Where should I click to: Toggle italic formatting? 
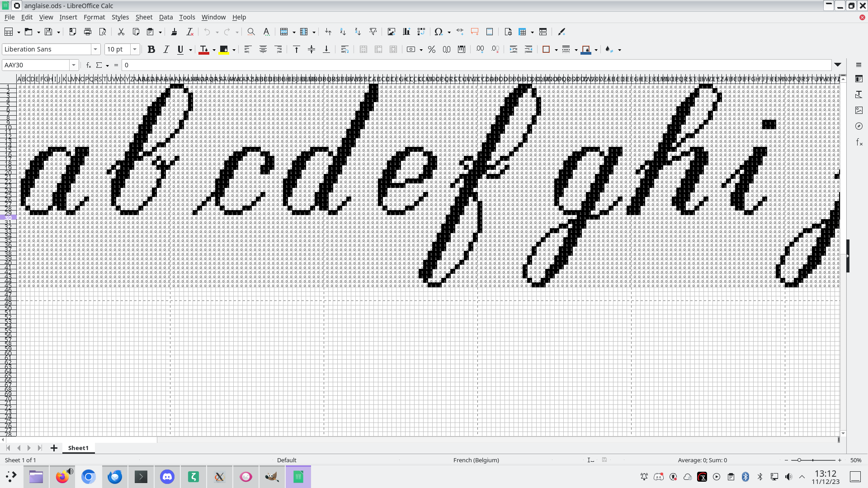click(166, 49)
